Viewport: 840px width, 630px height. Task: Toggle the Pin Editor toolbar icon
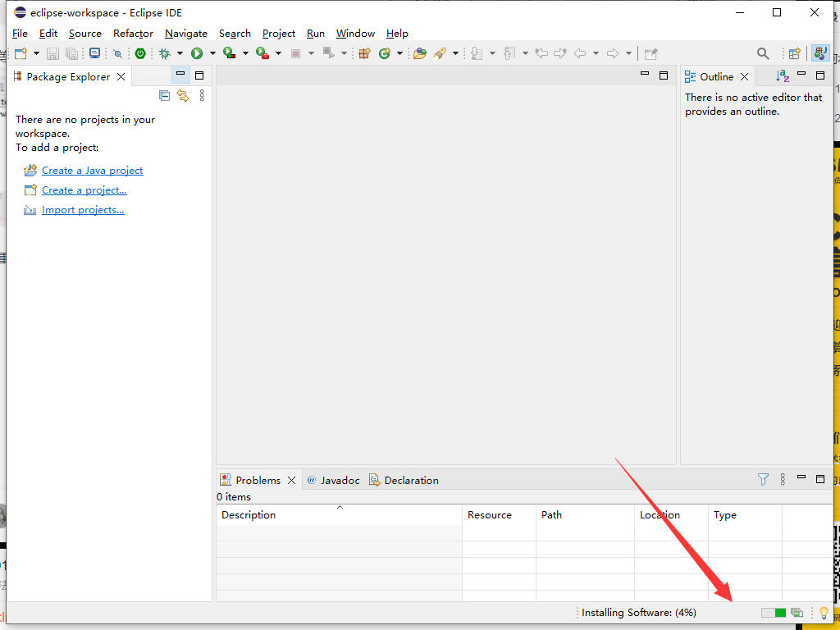pos(651,53)
